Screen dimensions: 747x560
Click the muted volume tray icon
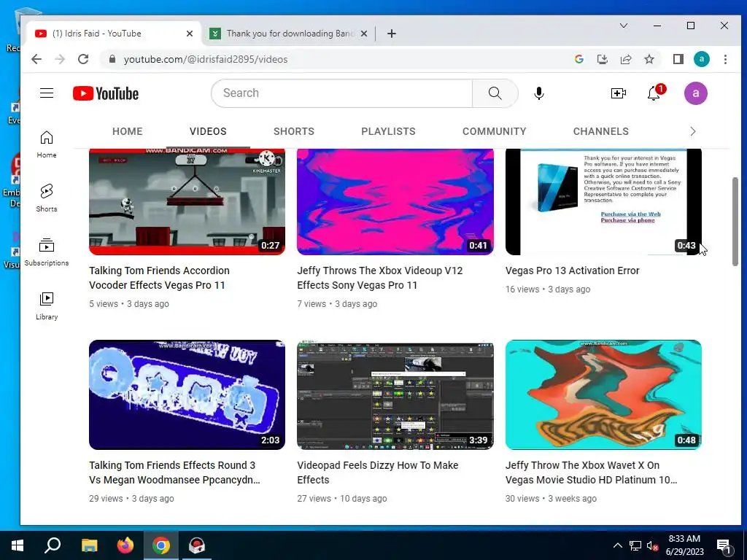652,545
